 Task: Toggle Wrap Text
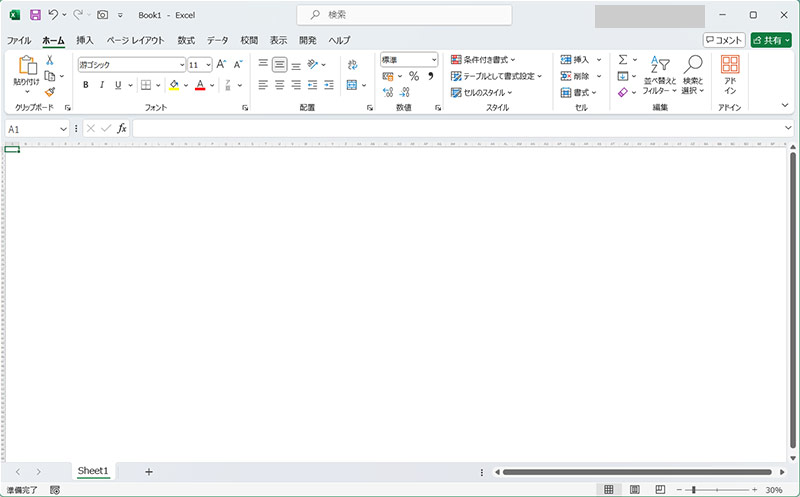point(353,64)
